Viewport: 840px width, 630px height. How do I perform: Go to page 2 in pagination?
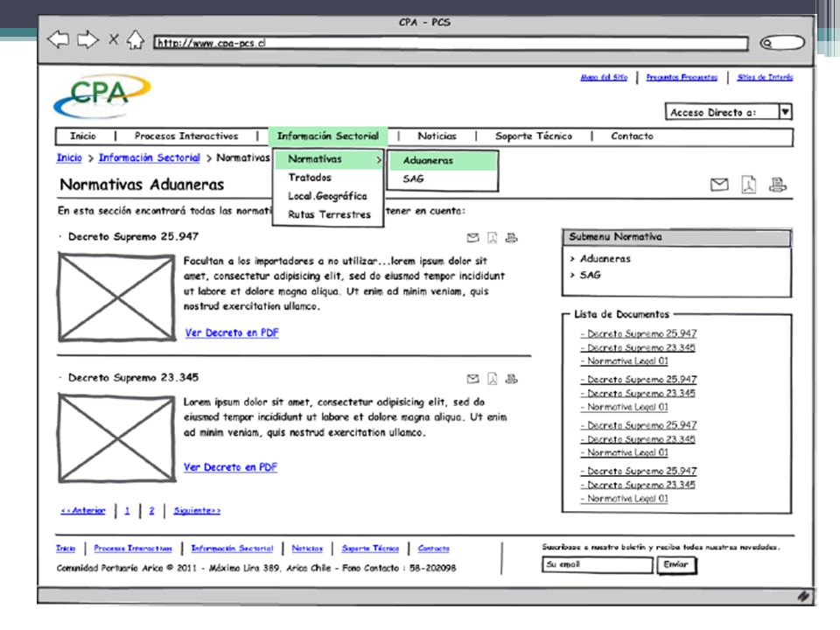click(x=151, y=510)
